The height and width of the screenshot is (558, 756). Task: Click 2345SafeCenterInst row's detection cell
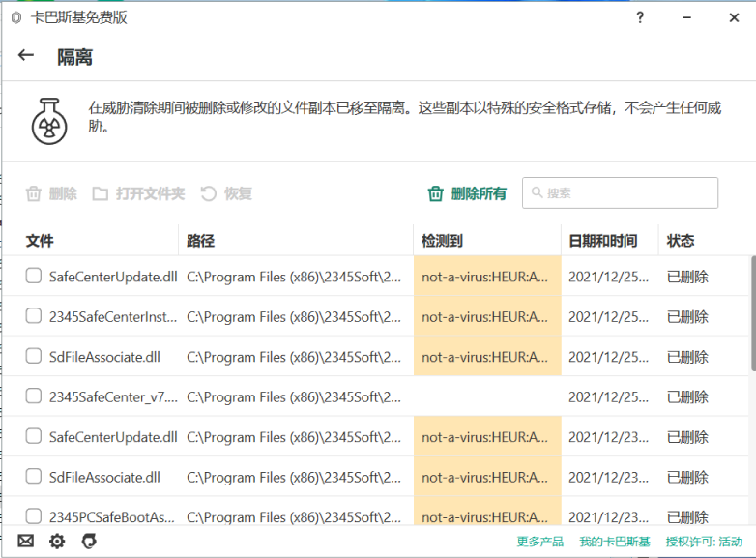[x=487, y=316]
